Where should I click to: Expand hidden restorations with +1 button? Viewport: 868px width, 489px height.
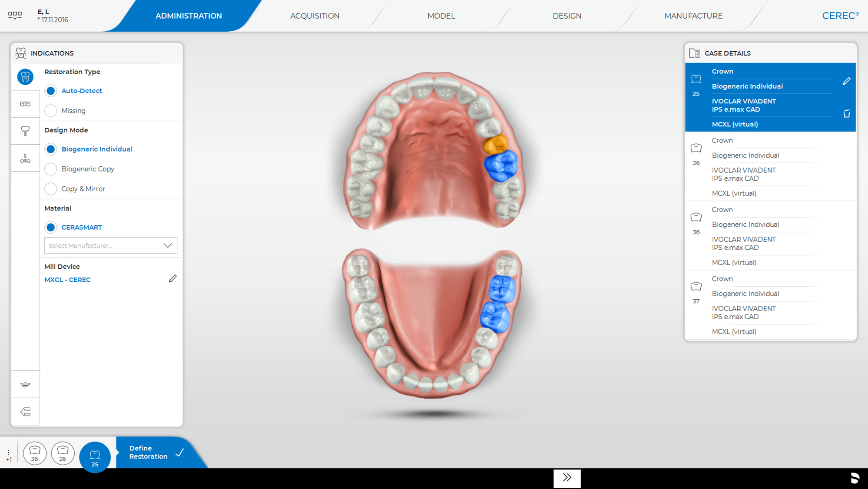click(9, 456)
